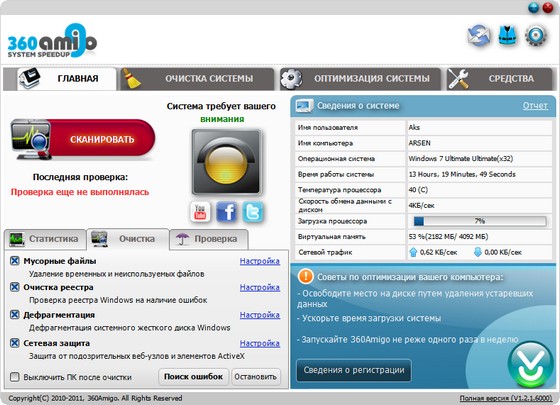
Task: Visit the Facebook page icon
Action: pyautogui.click(x=226, y=212)
